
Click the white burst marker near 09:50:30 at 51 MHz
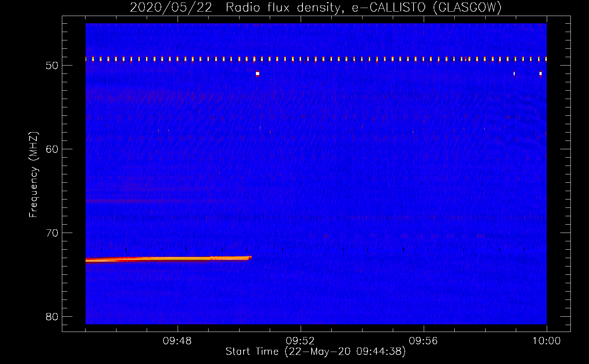[x=257, y=74]
